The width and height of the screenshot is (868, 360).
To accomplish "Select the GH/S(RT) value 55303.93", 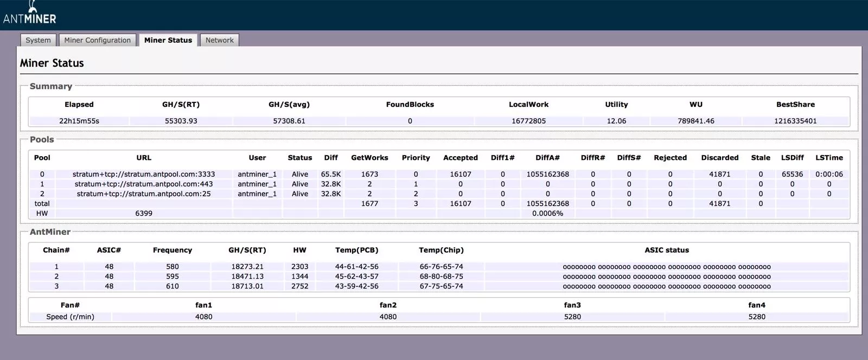I will coord(181,121).
